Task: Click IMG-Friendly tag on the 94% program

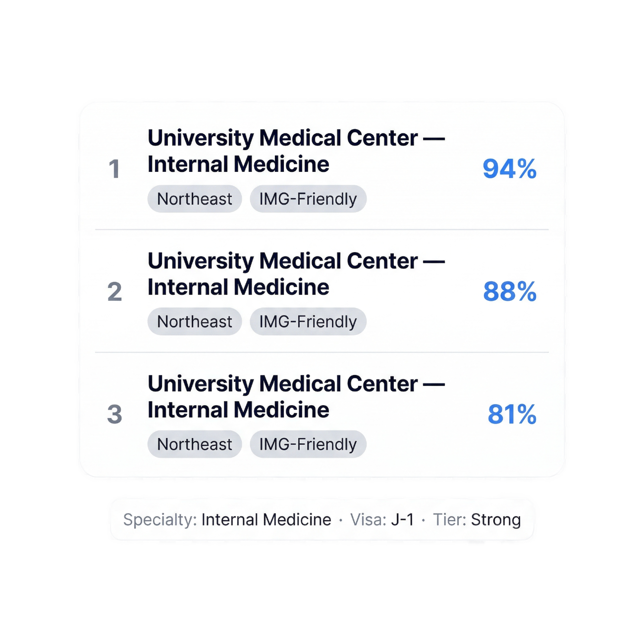Action: [308, 199]
